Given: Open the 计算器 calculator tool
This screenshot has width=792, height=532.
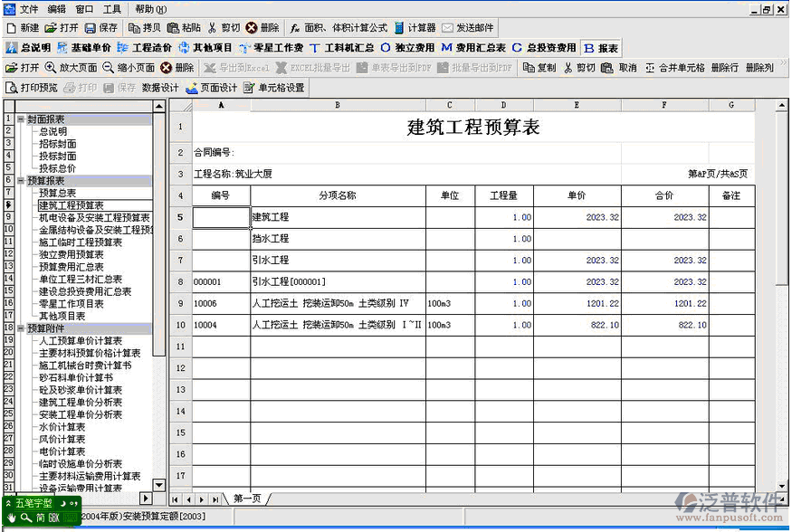Looking at the screenshot, I should (x=399, y=28).
